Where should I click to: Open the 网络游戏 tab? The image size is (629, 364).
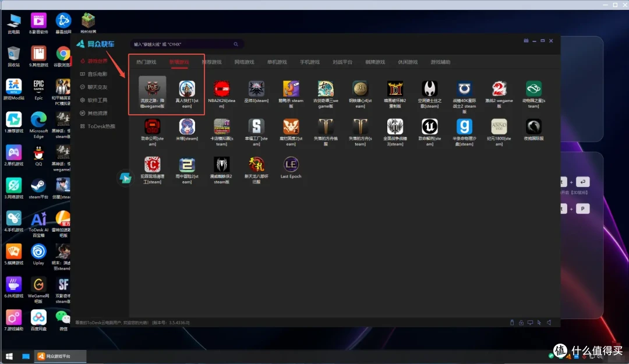click(244, 62)
